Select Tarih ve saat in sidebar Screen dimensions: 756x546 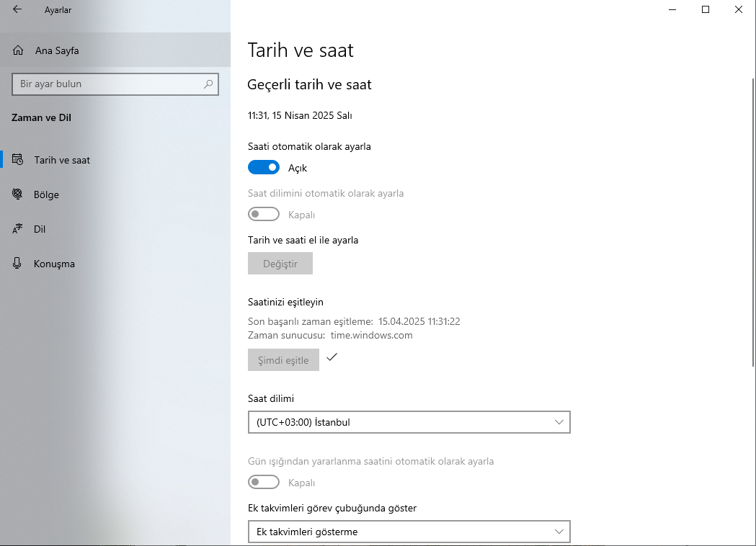(x=115, y=159)
